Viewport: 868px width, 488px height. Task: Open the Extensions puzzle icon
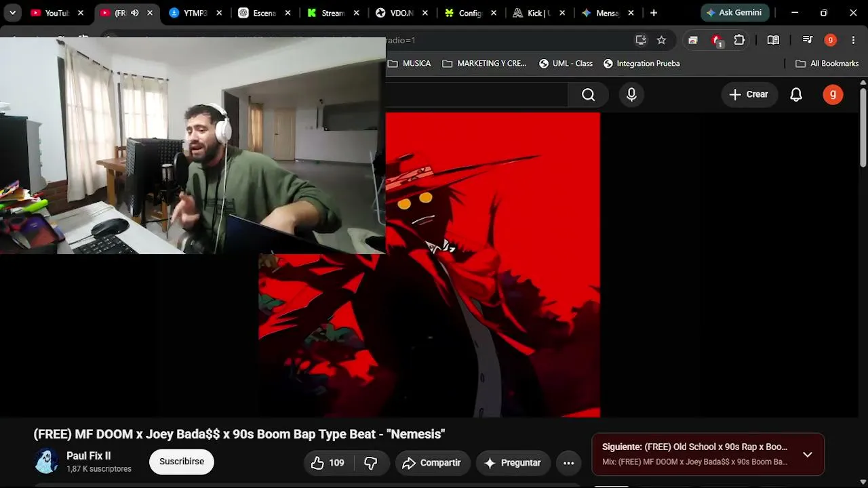pos(739,40)
